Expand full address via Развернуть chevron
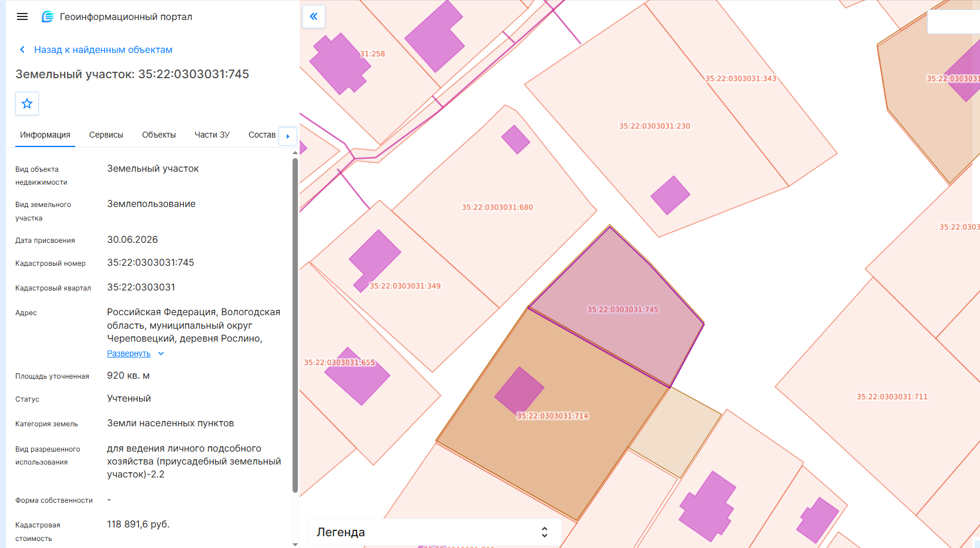This screenshot has width=980, height=548. tap(161, 353)
